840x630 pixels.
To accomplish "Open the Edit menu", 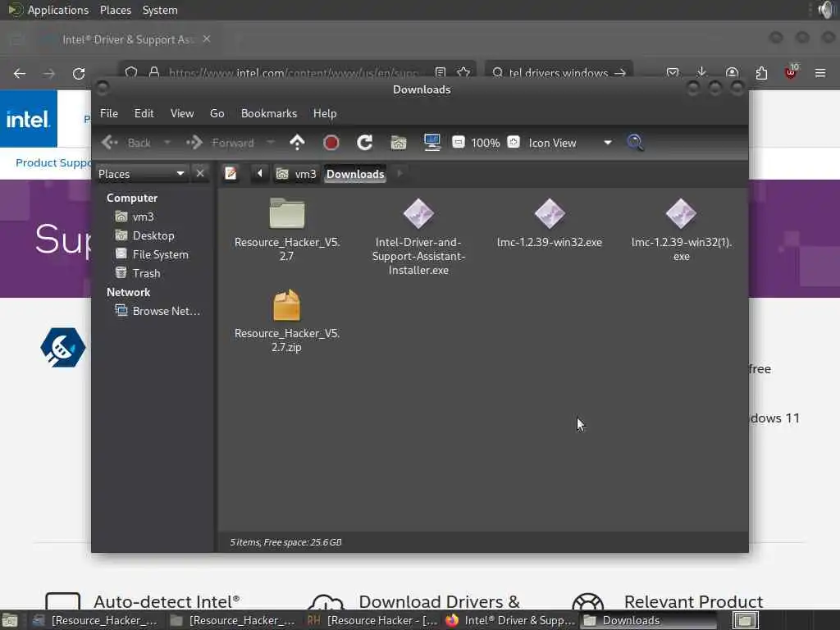I will pos(144,113).
